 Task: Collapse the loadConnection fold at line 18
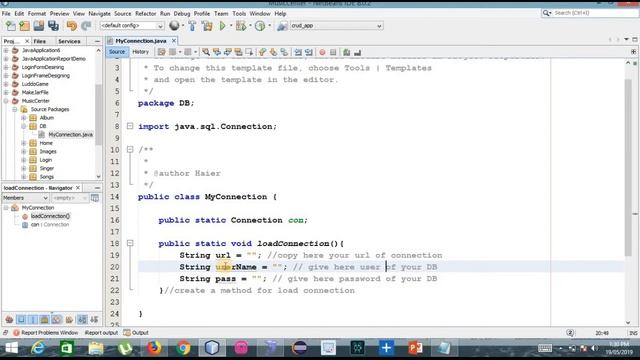[x=130, y=243]
